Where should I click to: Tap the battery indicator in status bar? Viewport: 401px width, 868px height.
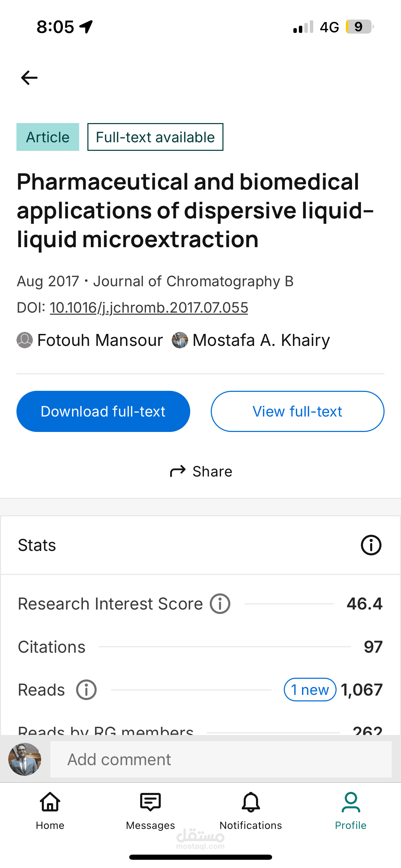coord(360,27)
